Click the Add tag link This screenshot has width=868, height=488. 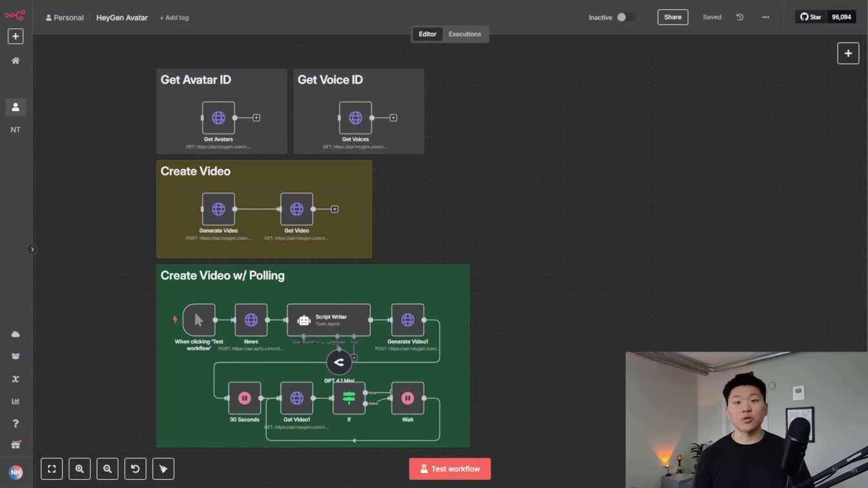(174, 17)
